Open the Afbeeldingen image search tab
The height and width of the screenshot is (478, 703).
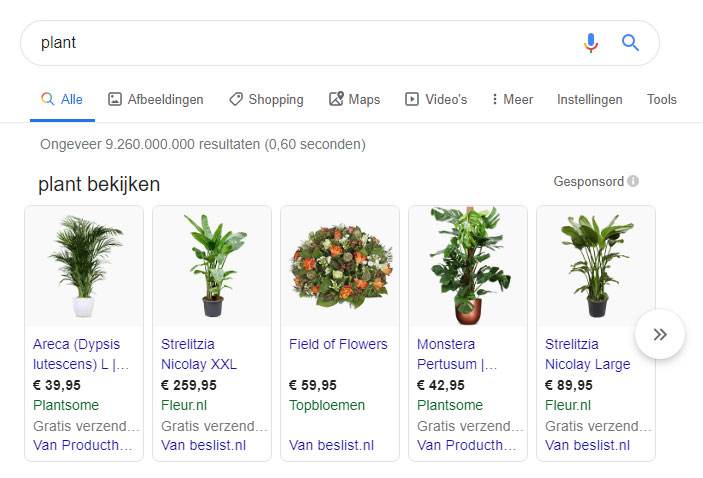(156, 99)
